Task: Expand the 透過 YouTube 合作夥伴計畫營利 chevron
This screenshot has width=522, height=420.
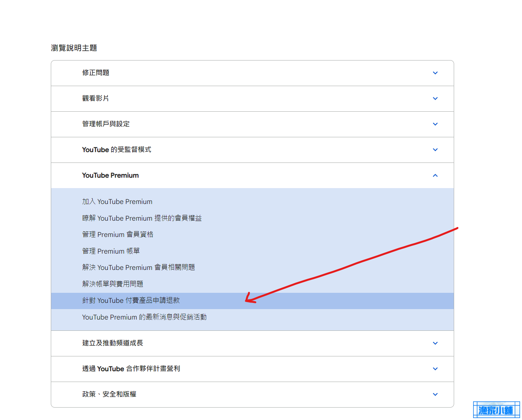Action: 435,369
